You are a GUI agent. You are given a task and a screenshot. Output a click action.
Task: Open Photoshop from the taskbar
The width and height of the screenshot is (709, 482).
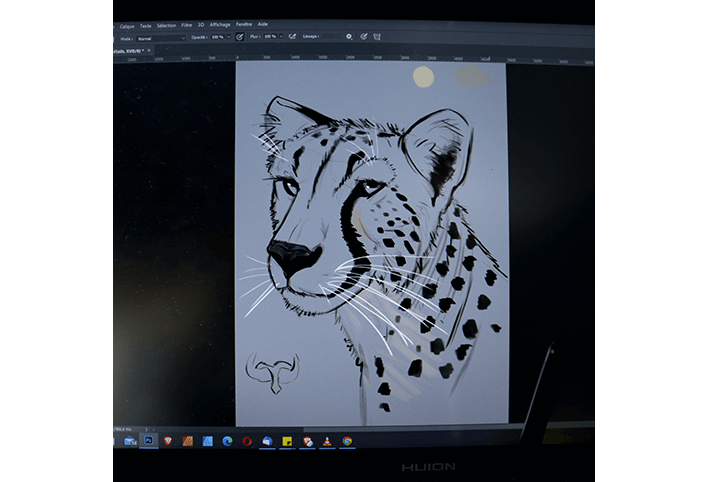[x=148, y=440]
